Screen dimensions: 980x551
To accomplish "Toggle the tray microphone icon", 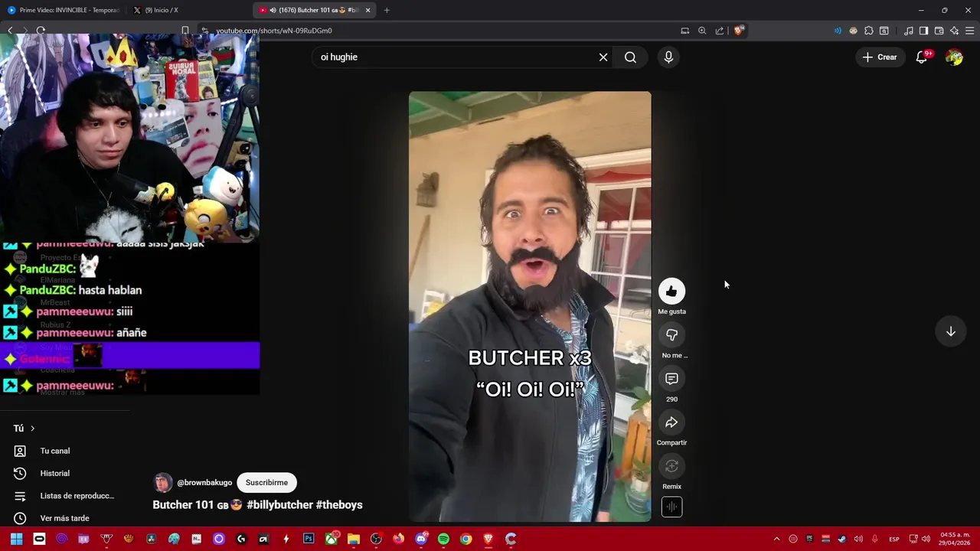I will [874, 539].
